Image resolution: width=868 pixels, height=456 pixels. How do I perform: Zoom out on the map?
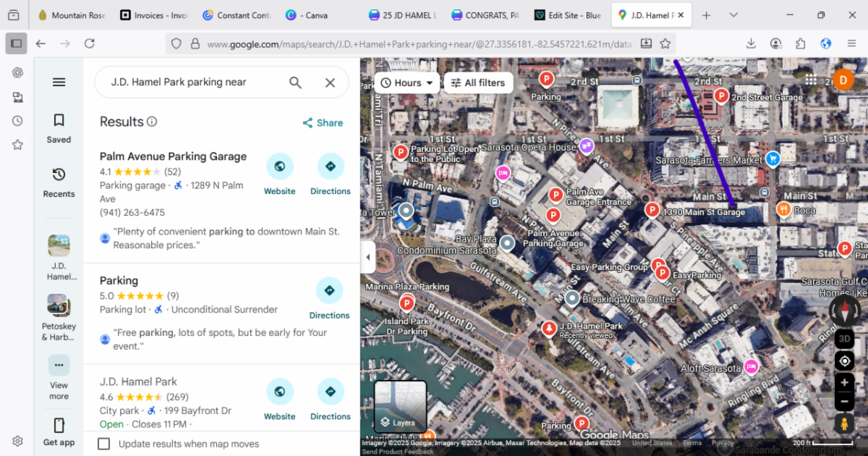(844, 401)
